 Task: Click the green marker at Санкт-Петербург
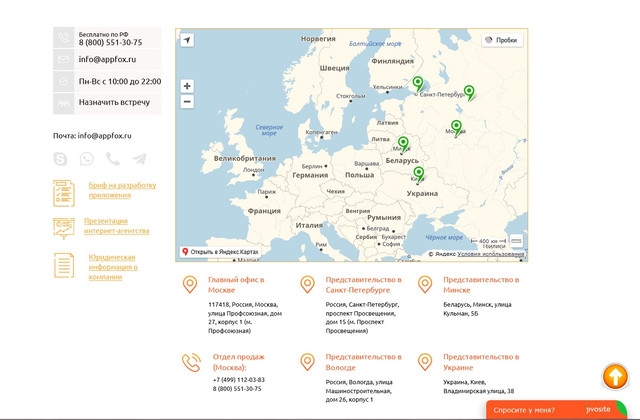tap(418, 84)
